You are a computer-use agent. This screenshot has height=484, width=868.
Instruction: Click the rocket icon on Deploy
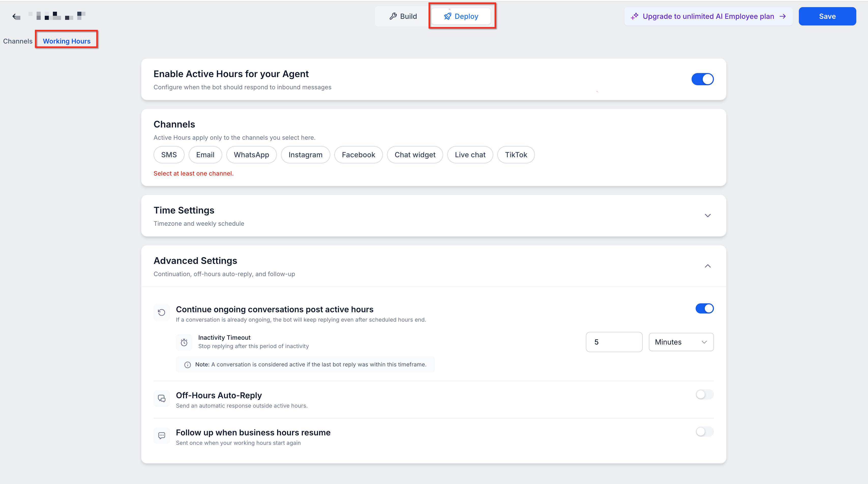pos(447,16)
